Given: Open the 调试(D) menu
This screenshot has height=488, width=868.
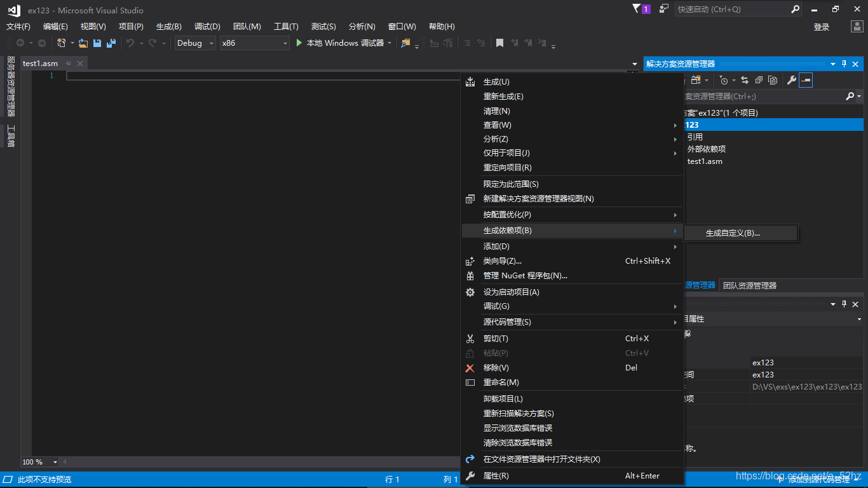Looking at the screenshot, I should pos(207,27).
